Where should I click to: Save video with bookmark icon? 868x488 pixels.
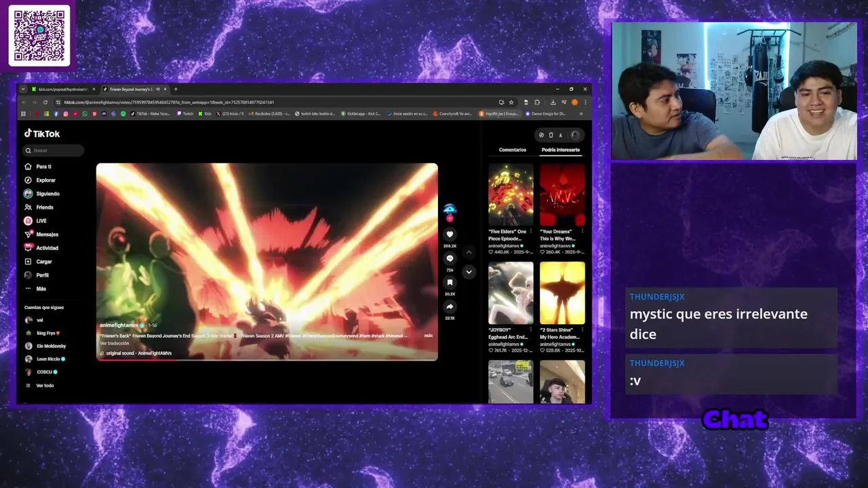pos(450,283)
